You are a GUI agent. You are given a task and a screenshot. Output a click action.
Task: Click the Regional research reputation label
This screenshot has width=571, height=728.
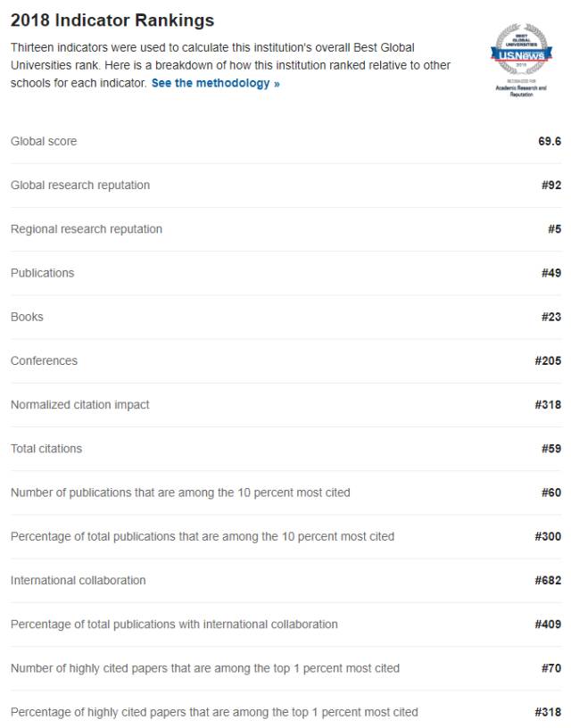coord(87,229)
